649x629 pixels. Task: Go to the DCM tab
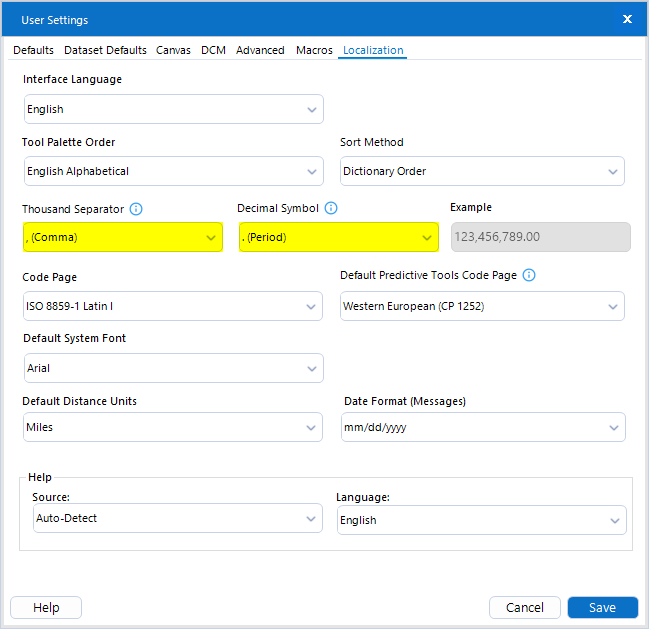click(x=213, y=50)
